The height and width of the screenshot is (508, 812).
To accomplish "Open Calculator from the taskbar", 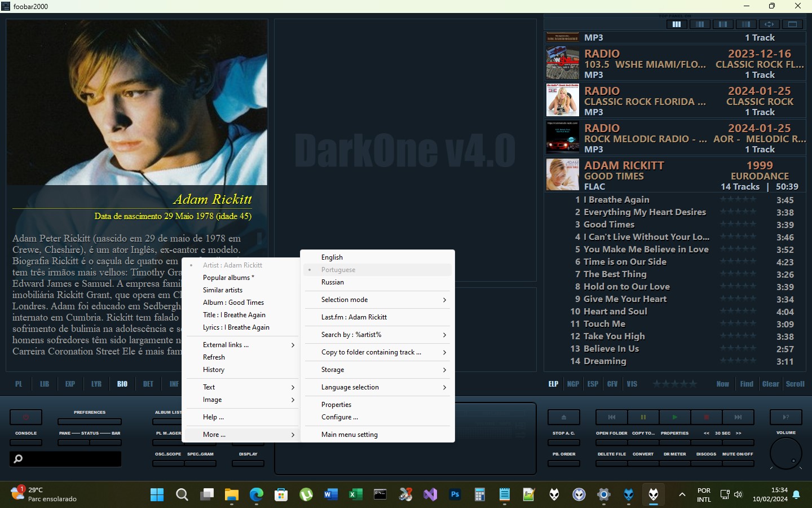I will [x=479, y=495].
